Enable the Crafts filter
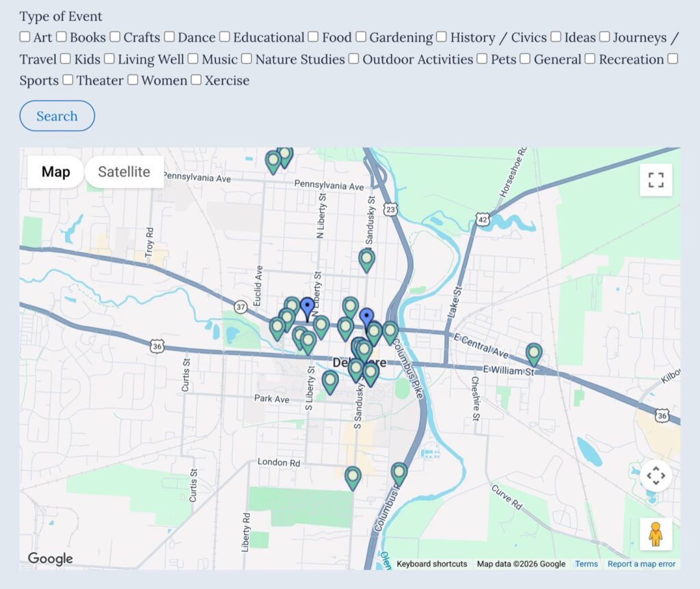The image size is (700, 589). click(x=115, y=37)
